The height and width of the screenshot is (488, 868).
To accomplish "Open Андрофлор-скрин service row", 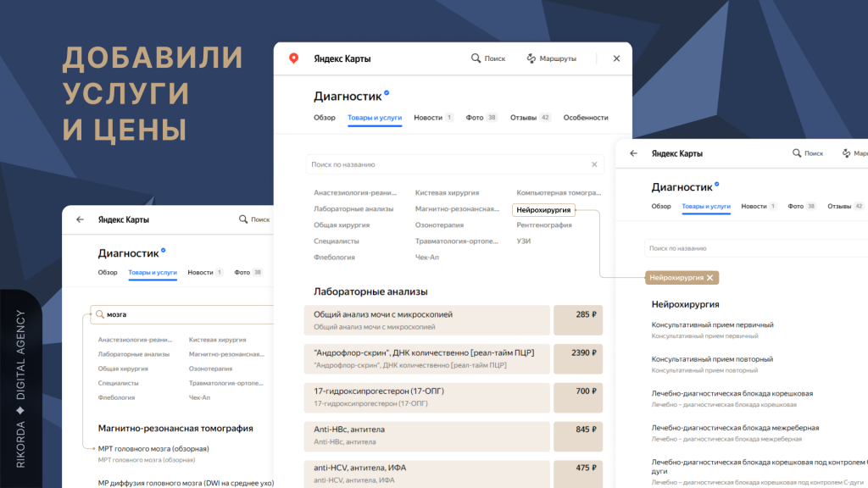I will click(x=427, y=358).
